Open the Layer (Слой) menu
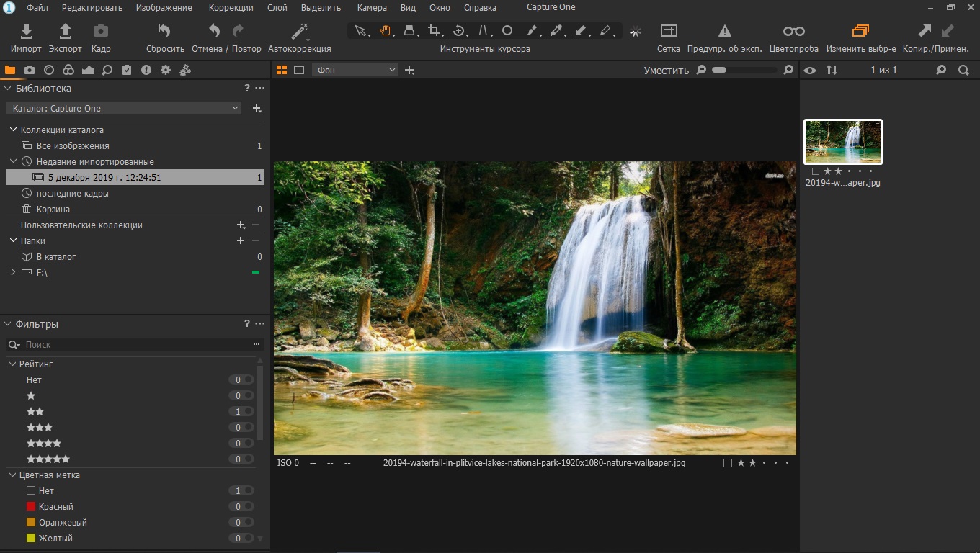Viewport: 980px width, 553px height. (x=277, y=8)
